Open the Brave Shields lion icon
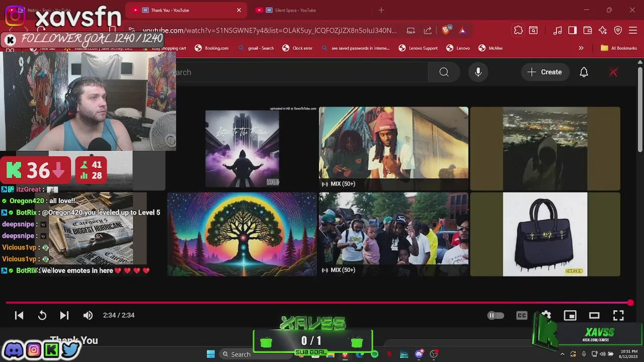 (446, 31)
